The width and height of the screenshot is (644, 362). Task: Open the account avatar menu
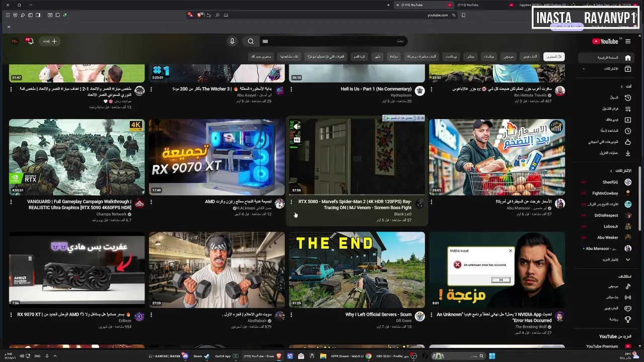15,41
